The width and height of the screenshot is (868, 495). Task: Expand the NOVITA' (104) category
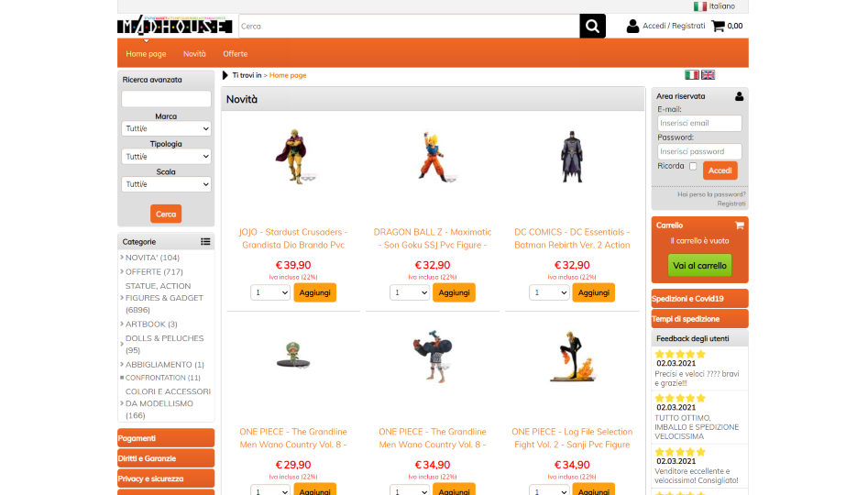152,258
